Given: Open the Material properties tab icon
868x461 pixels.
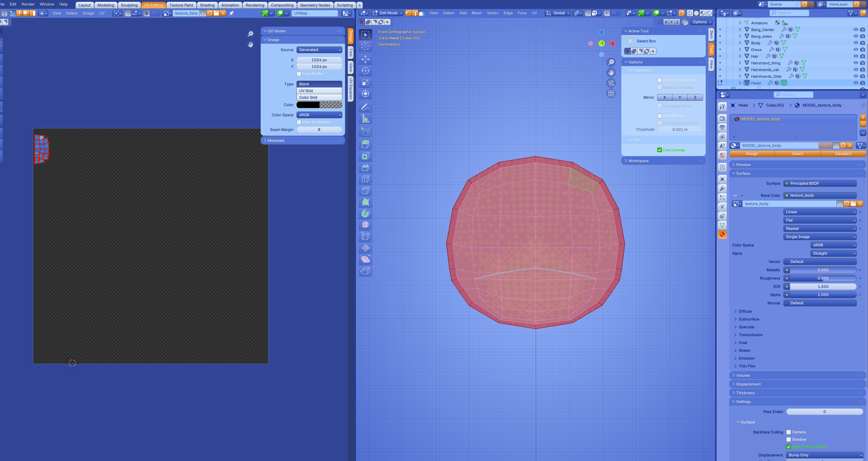Looking at the screenshot, I should point(722,234).
